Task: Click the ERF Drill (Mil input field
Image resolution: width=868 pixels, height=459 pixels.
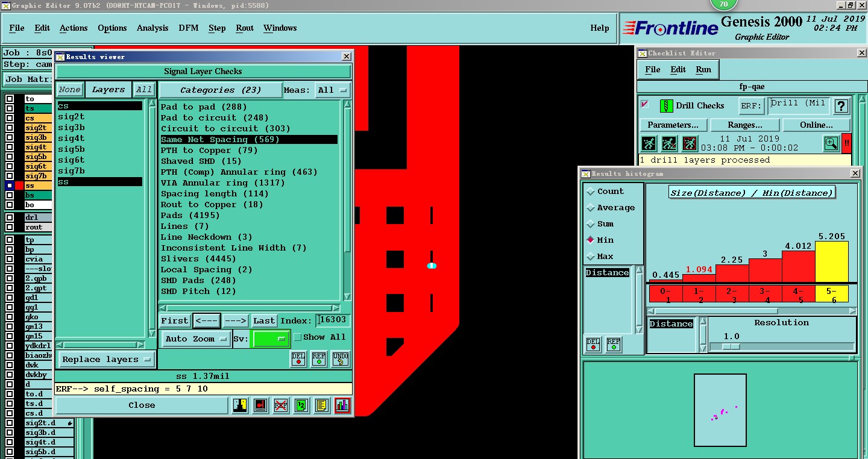Action: pyautogui.click(x=799, y=106)
